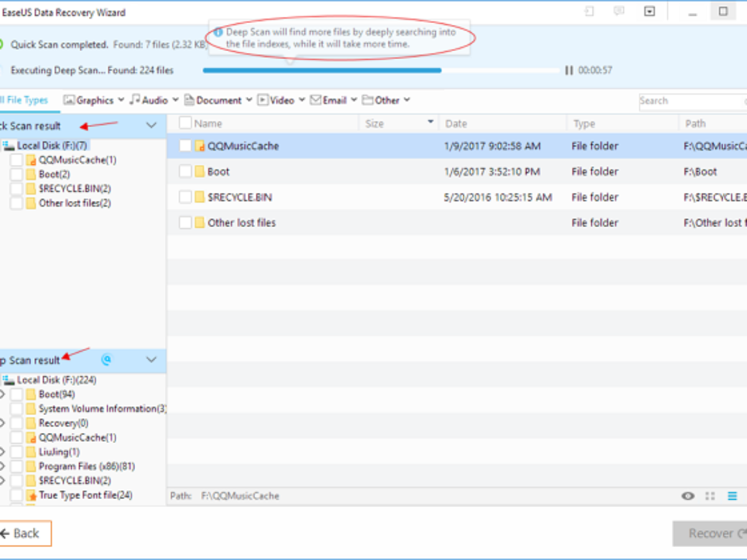The width and height of the screenshot is (747, 560).
Task: Check Recovery(0) box in Deep Scan tree
Action: (x=16, y=423)
